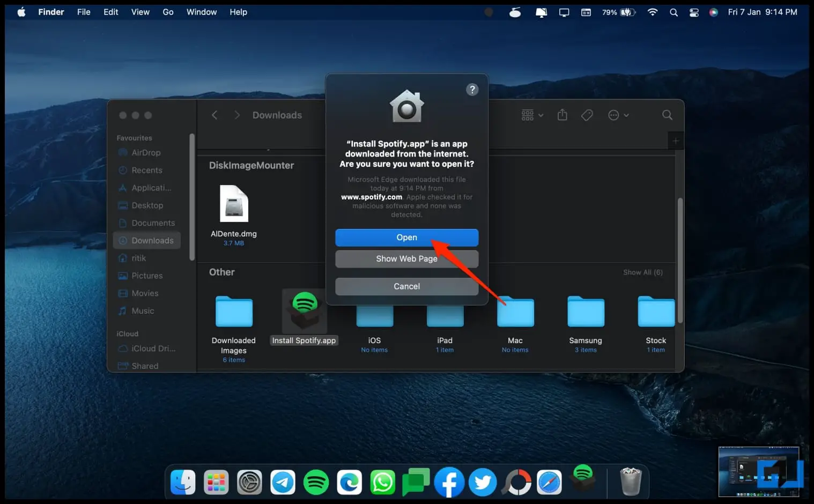Open the View menu
Screen dimensions: 814x504
click(x=140, y=12)
